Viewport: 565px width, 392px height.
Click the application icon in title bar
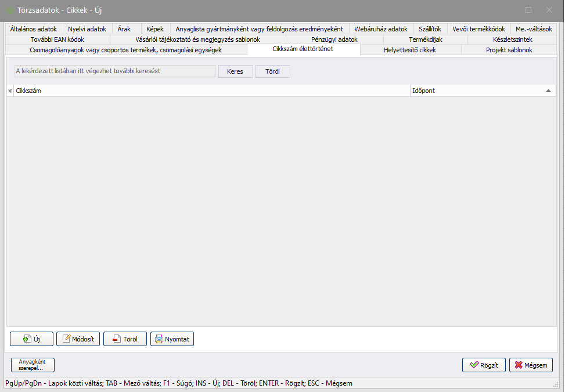pyautogui.click(x=10, y=10)
